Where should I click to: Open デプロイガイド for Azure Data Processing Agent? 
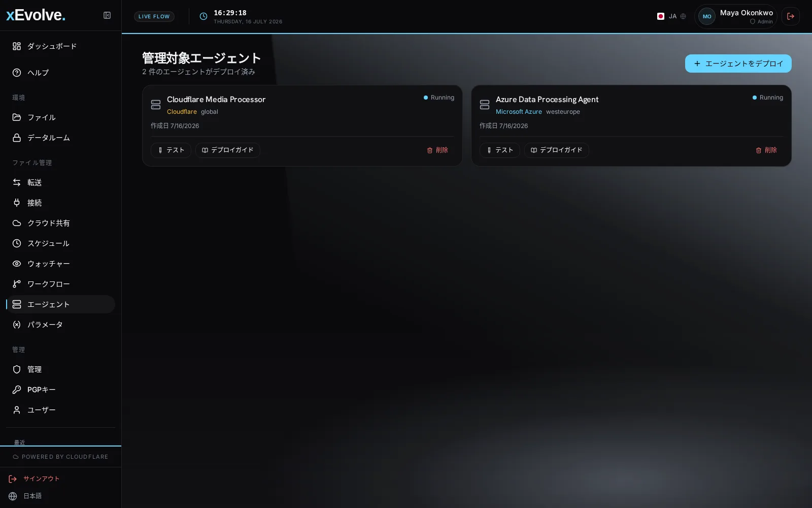click(x=557, y=150)
